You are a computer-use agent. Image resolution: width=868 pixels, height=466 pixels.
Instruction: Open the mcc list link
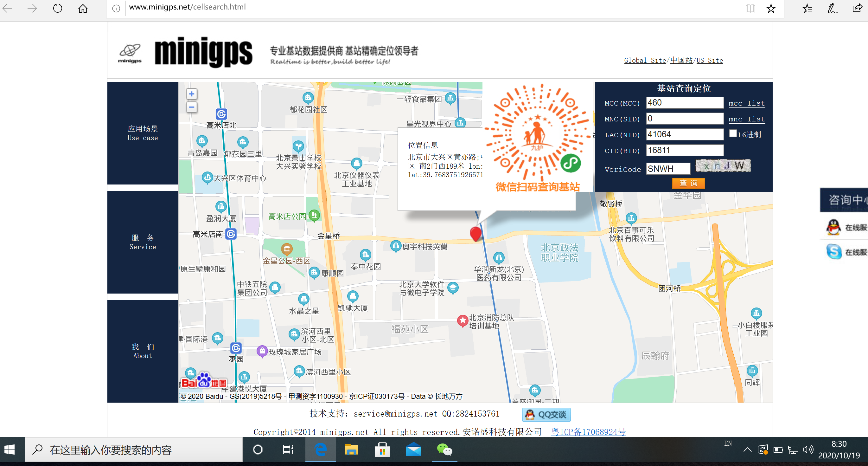tap(746, 104)
